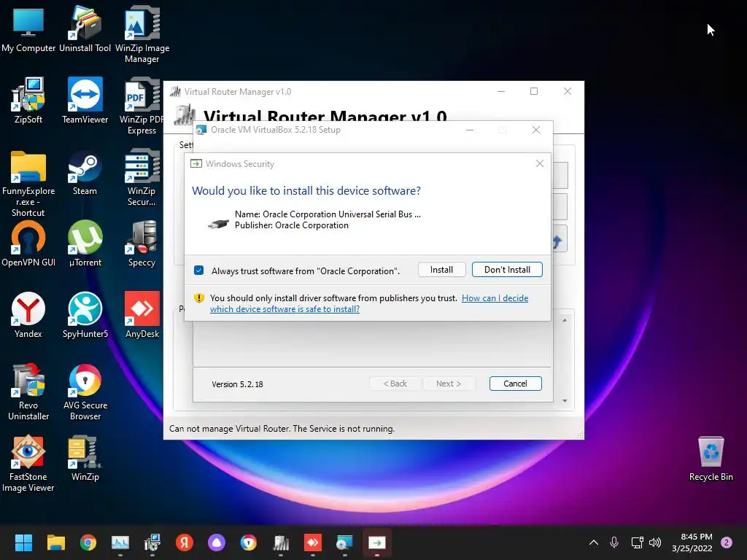Open Yandex icon in taskbar
747x560 pixels.
pyautogui.click(x=185, y=542)
